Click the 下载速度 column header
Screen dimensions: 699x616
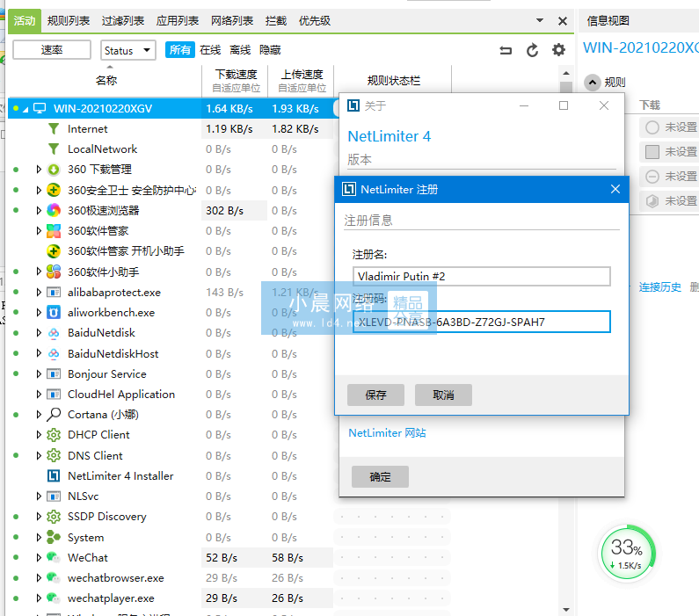pyautogui.click(x=236, y=80)
